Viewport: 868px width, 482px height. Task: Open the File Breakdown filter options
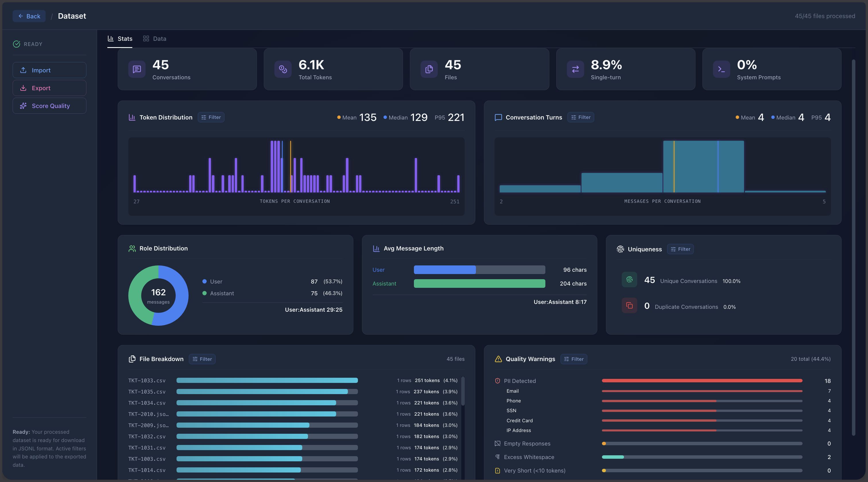[202, 359]
